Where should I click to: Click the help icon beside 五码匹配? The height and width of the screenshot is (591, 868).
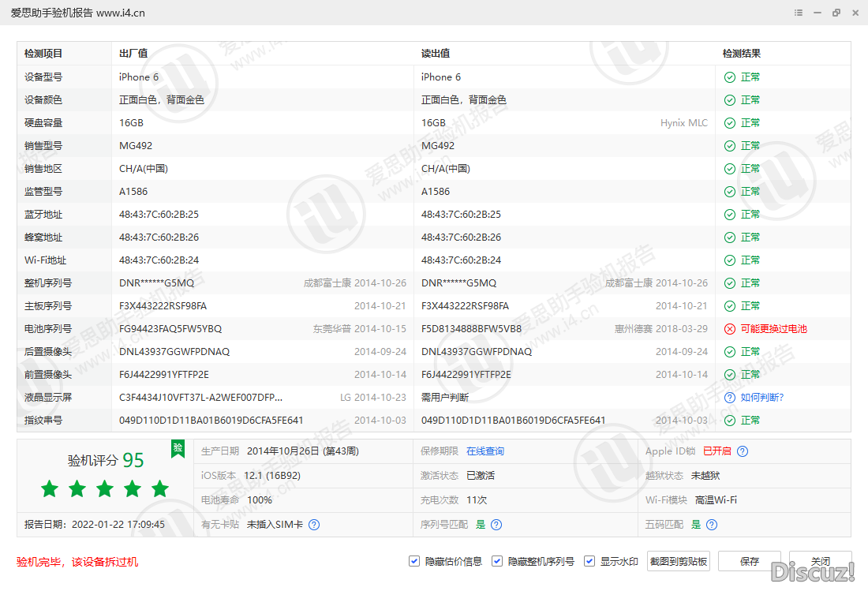712,525
